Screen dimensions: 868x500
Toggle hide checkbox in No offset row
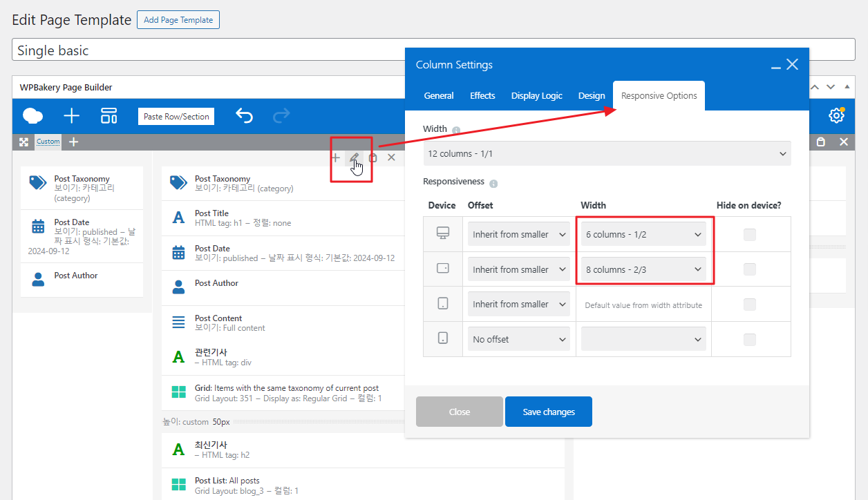pyautogui.click(x=750, y=340)
